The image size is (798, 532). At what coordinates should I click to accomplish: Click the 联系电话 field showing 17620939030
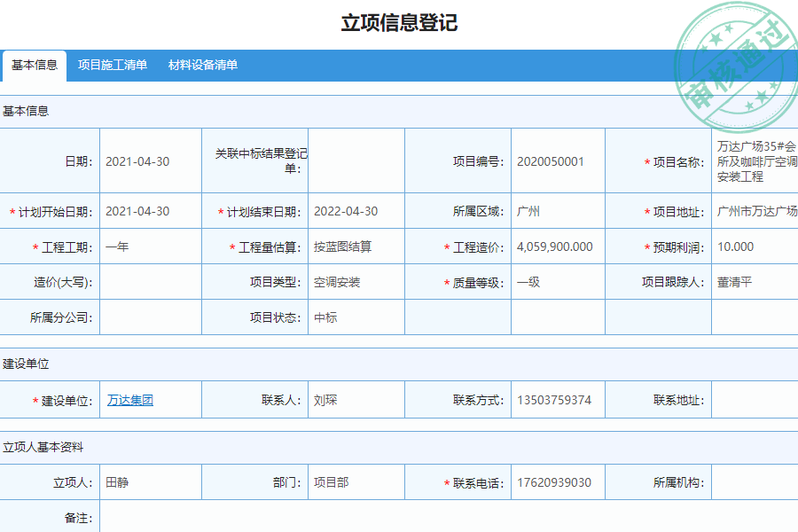click(554, 481)
